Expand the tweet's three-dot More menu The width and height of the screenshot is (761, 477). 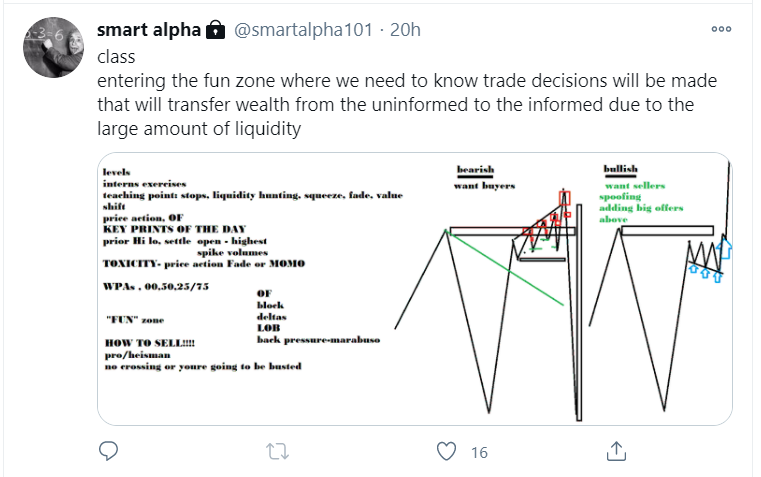click(x=721, y=29)
